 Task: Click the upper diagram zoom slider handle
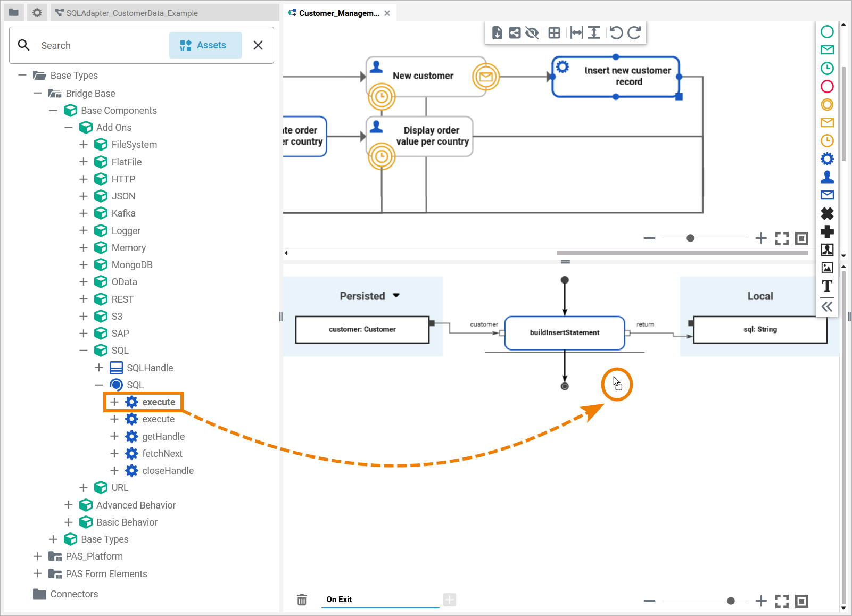click(690, 238)
